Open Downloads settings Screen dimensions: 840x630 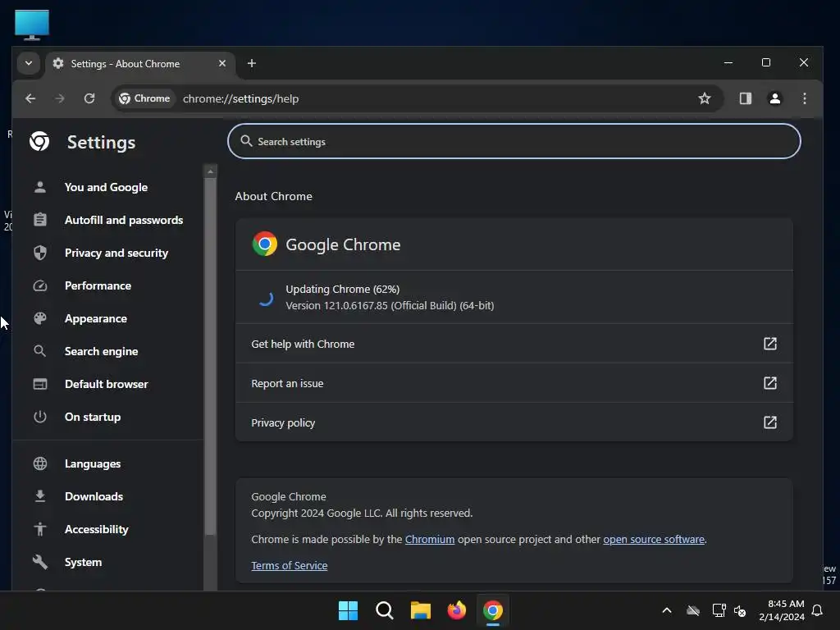tap(94, 496)
